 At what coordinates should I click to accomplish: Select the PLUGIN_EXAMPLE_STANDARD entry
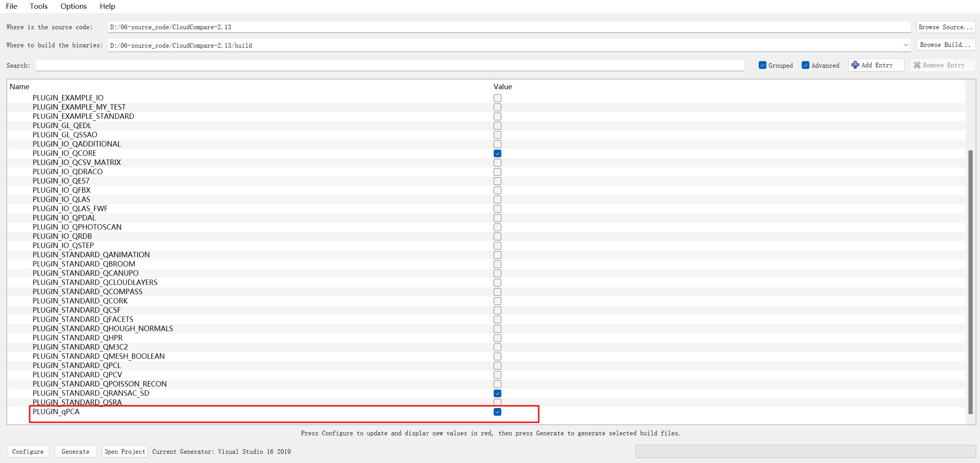click(83, 116)
